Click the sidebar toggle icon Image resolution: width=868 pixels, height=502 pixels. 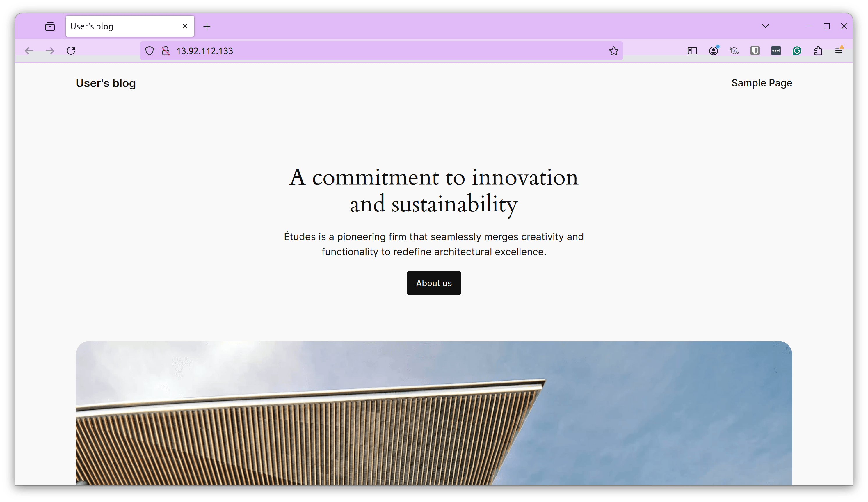[691, 51]
